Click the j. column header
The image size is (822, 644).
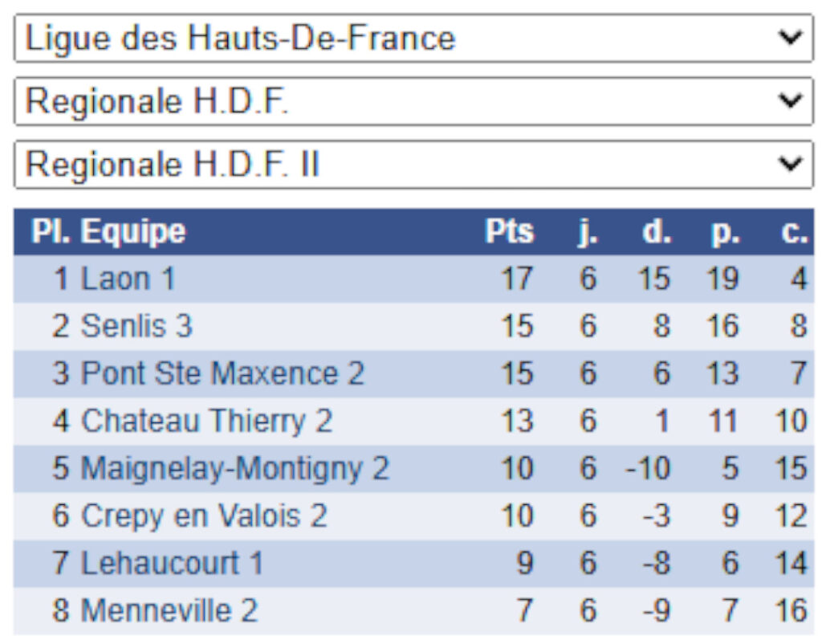[588, 232]
